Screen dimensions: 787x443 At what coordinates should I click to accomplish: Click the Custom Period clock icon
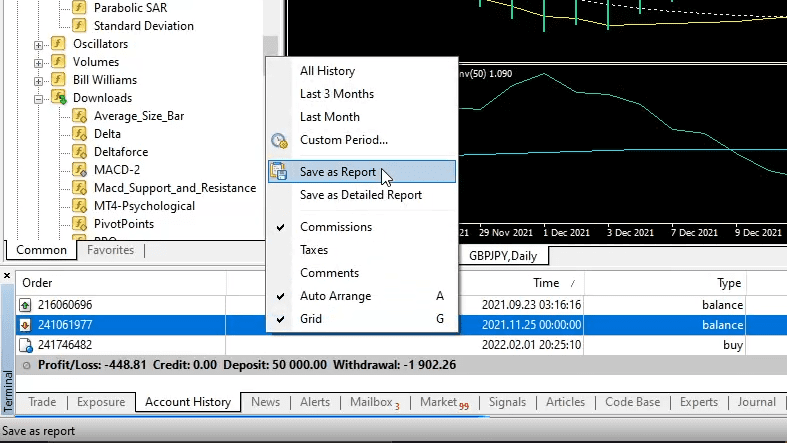(279, 140)
